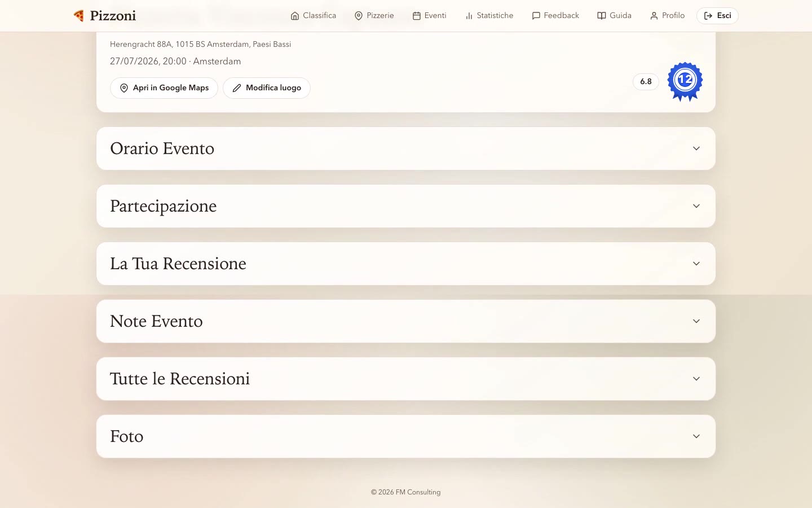The width and height of the screenshot is (812, 508).
Task: Click the Tutte le Recensioni heading
Action: point(180,379)
